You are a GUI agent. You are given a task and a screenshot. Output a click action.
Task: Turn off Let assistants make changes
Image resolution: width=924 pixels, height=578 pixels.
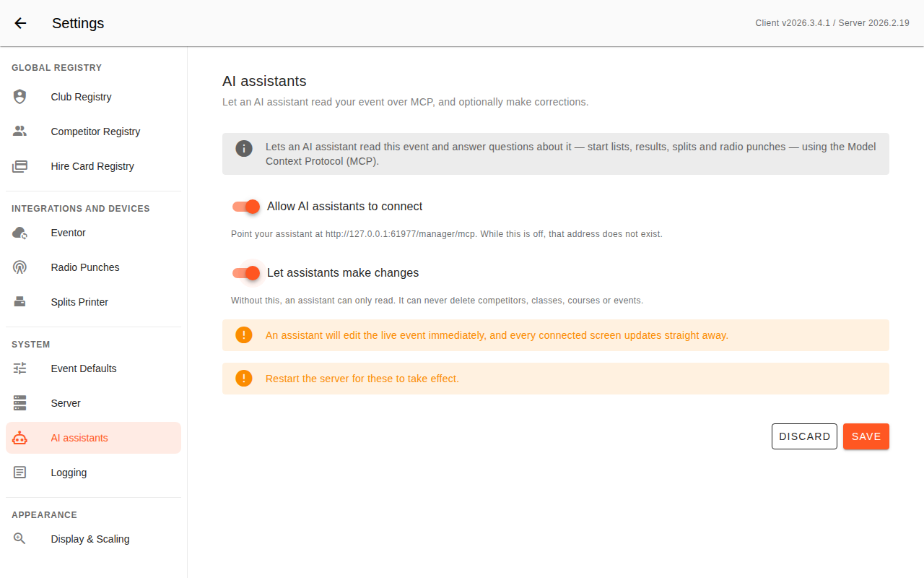tap(246, 273)
